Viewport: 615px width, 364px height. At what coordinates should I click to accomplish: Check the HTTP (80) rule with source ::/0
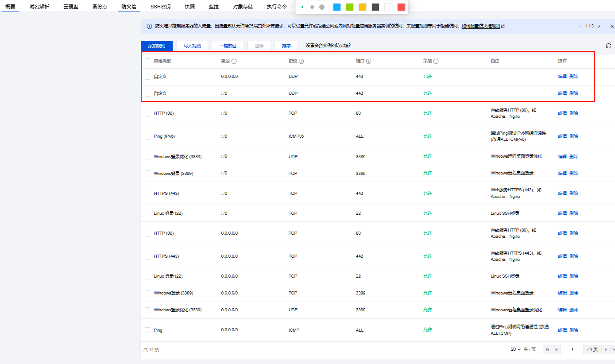click(x=147, y=113)
